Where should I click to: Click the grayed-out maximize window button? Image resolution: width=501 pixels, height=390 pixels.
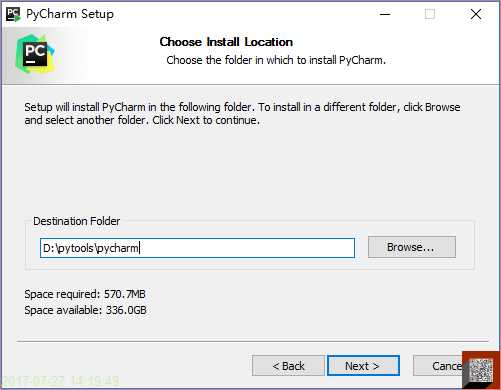[430, 14]
